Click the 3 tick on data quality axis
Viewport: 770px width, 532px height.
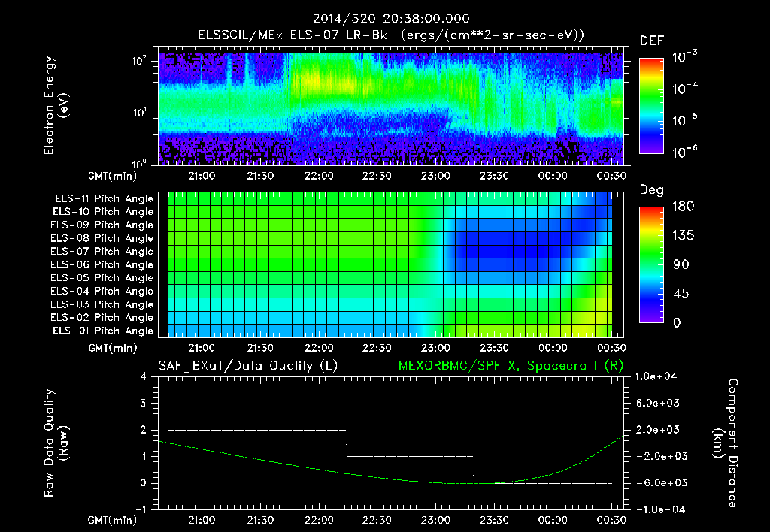click(x=144, y=403)
